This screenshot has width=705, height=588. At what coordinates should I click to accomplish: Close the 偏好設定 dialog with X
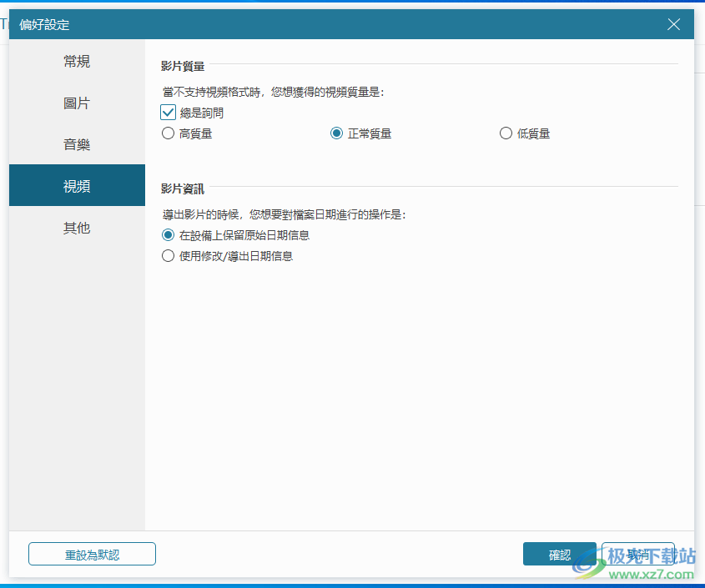coord(673,24)
